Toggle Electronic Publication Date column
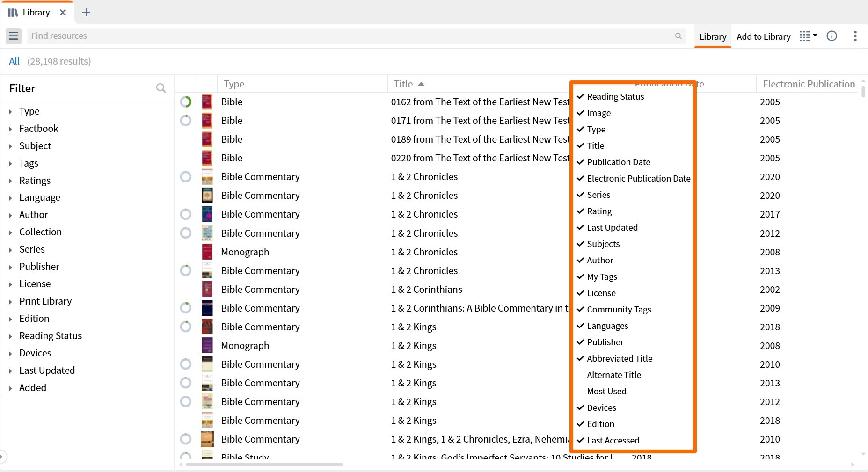Viewport: 868px width, 472px height. pos(634,178)
